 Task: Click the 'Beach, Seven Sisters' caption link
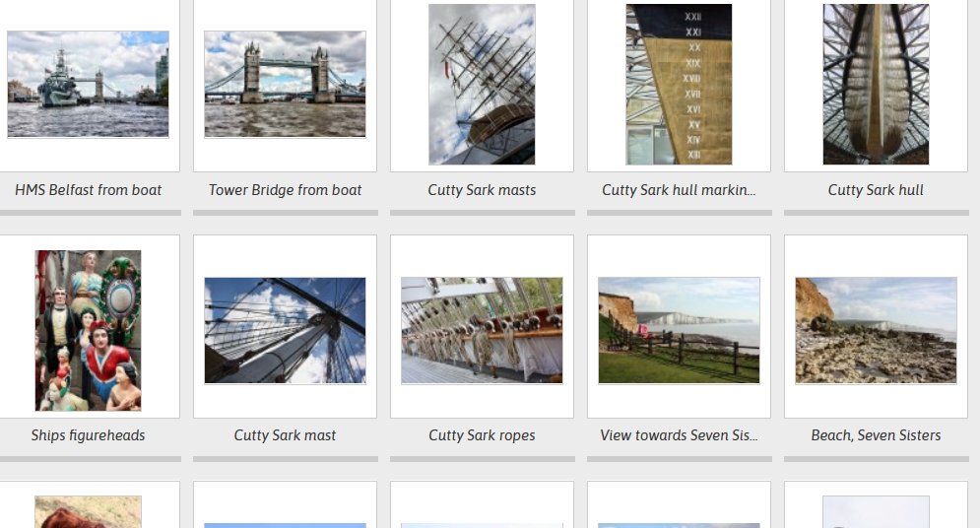click(876, 435)
